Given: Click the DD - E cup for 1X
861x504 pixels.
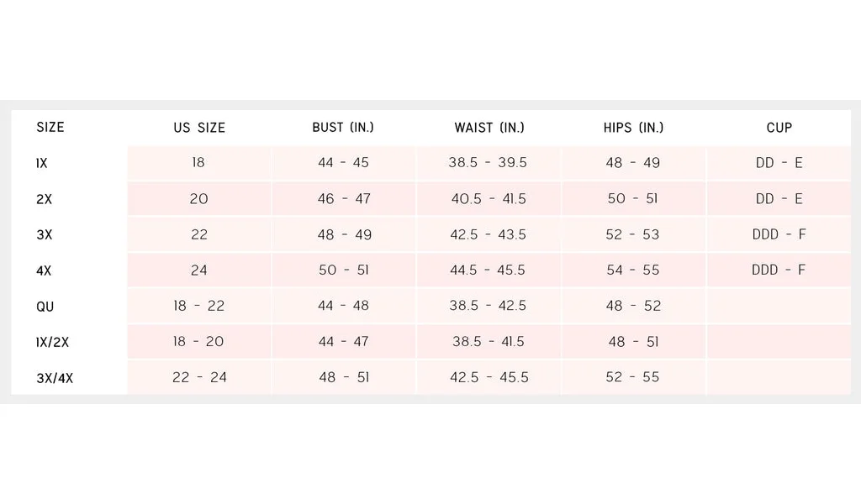Looking at the screenshot, I should point(779,163).
